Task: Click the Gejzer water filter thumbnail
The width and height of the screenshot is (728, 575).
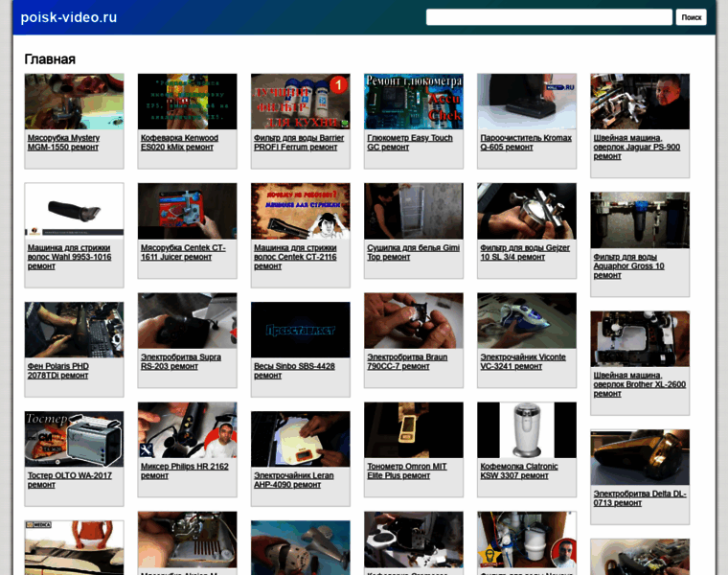Action: point(527,212)
